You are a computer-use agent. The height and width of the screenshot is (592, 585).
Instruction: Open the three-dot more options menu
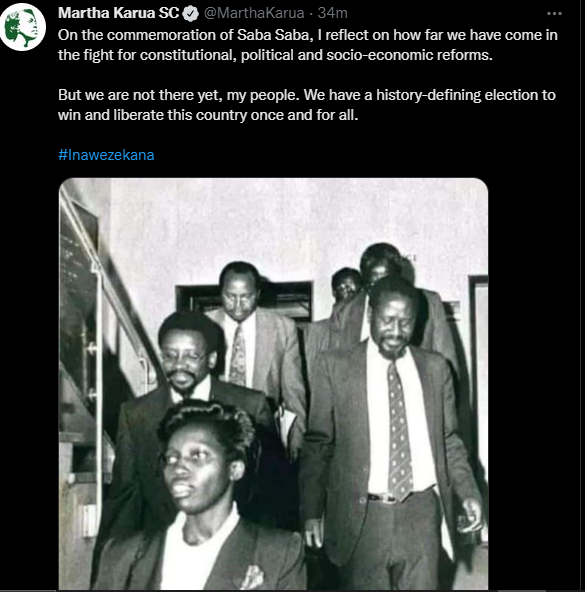pyautogui.click(x=554, y=14)
